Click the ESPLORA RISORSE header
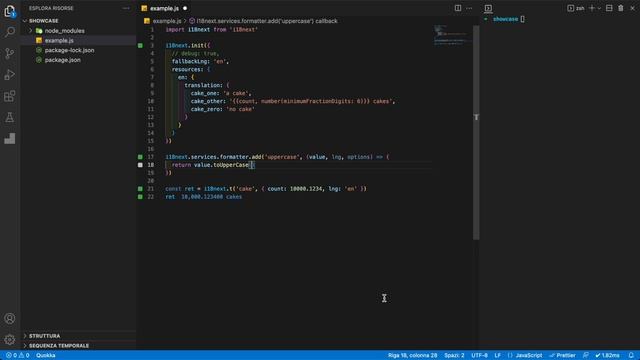 51,8
